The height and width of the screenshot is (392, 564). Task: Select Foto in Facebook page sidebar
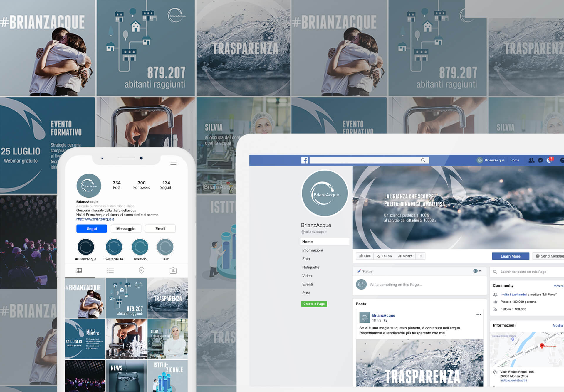coord(306,259)
